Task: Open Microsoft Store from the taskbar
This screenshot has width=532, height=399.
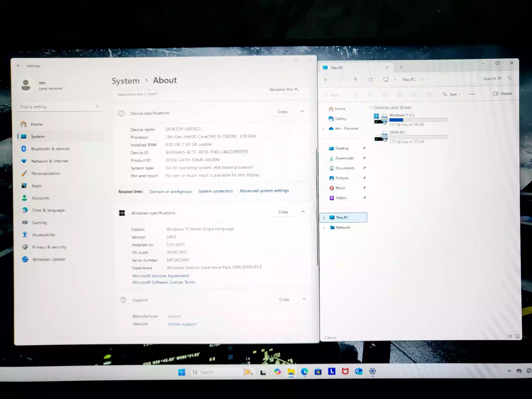Action: [x=318, y=372]
